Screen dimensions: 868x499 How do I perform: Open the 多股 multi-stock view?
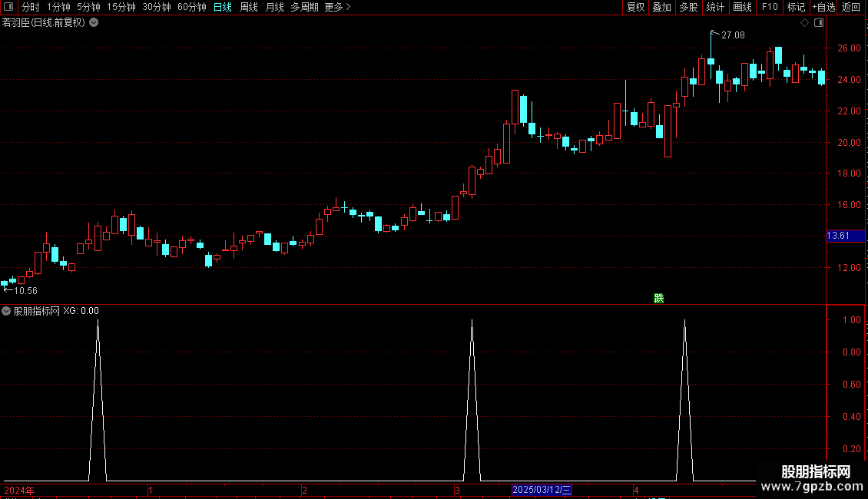point(688,7)
